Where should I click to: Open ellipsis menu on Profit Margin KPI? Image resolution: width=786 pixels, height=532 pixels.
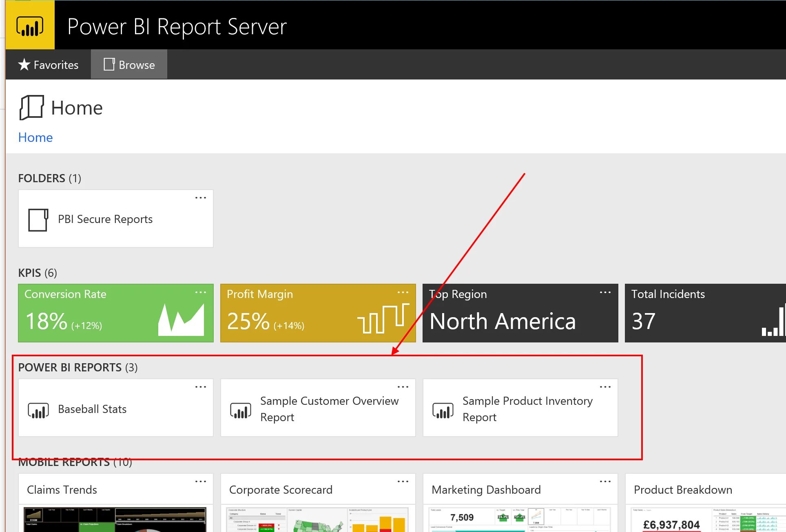click(x=403, y=292)
